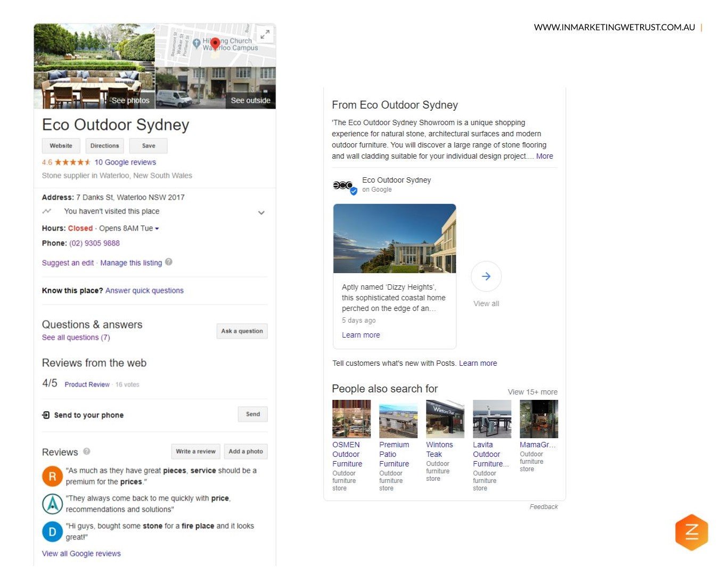Screen dimensions: 728x574
Task: Expand the You haven't visited this place row
Action: click(x=154, y=212)
